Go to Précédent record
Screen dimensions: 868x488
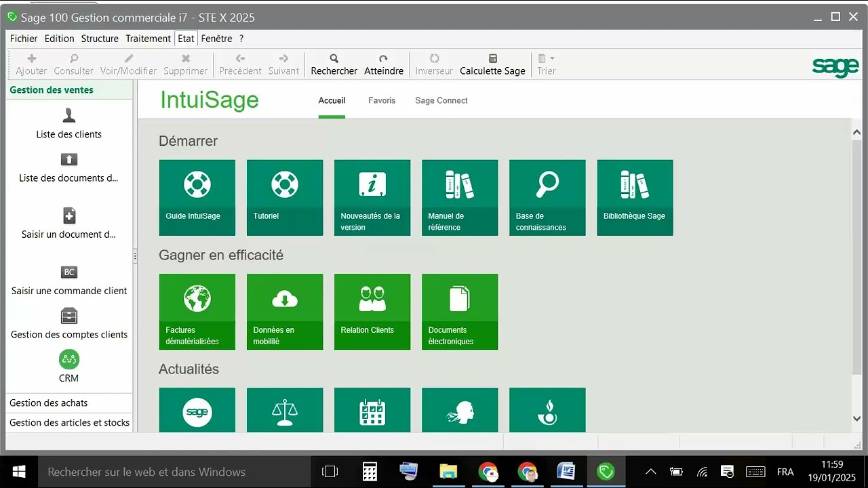[x=240, y=65]
